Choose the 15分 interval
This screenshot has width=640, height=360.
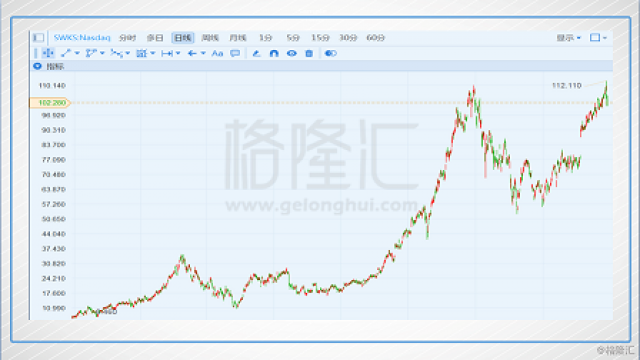(x=320, y=38)
